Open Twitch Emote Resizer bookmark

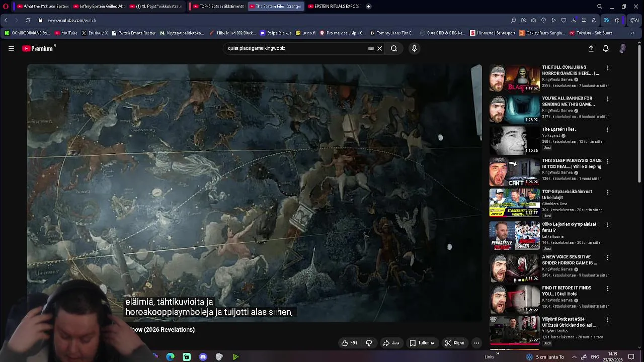point(133,33)
